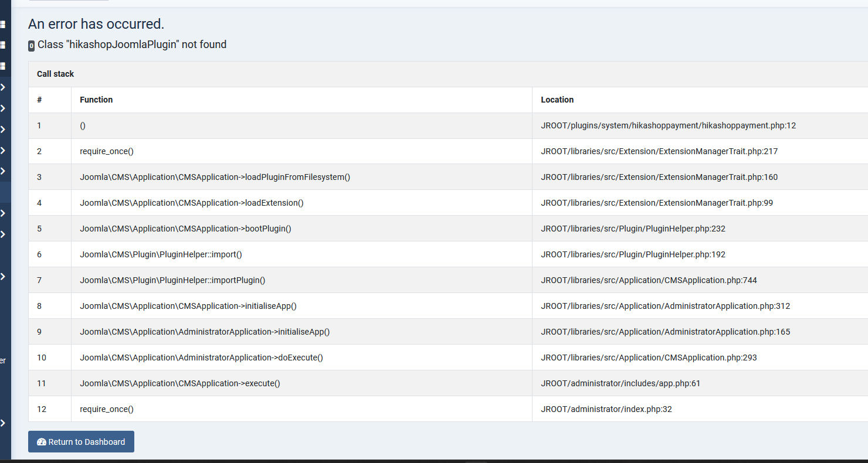Click the error code 0 badge
The image size is (868, 463).
32,46
